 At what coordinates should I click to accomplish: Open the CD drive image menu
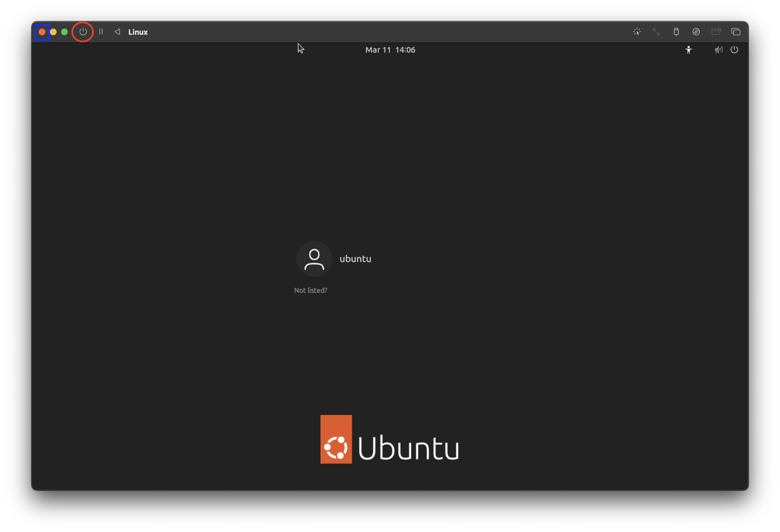click(x=696, y=32)
